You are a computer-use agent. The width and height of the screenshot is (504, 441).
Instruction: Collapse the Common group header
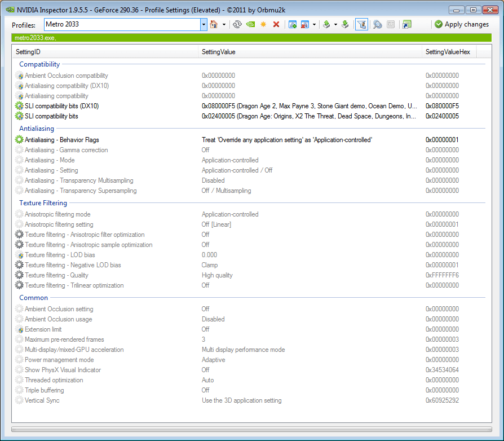33,298
